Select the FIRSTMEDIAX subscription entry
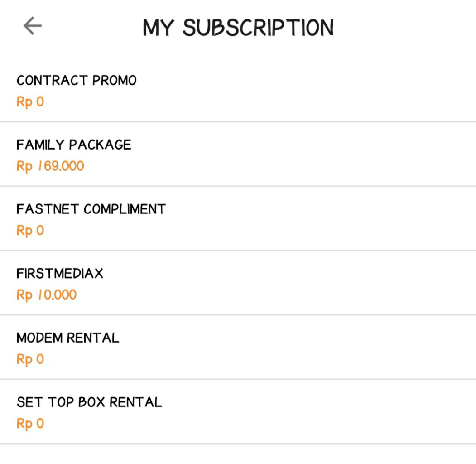 60,274
